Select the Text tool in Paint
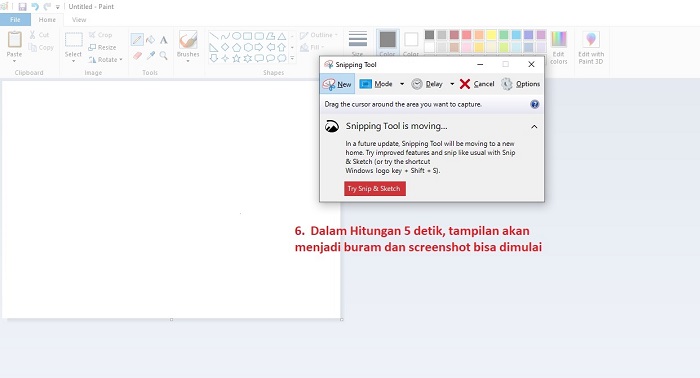Screen dimensions: 700x378 (x=164, y=40)
